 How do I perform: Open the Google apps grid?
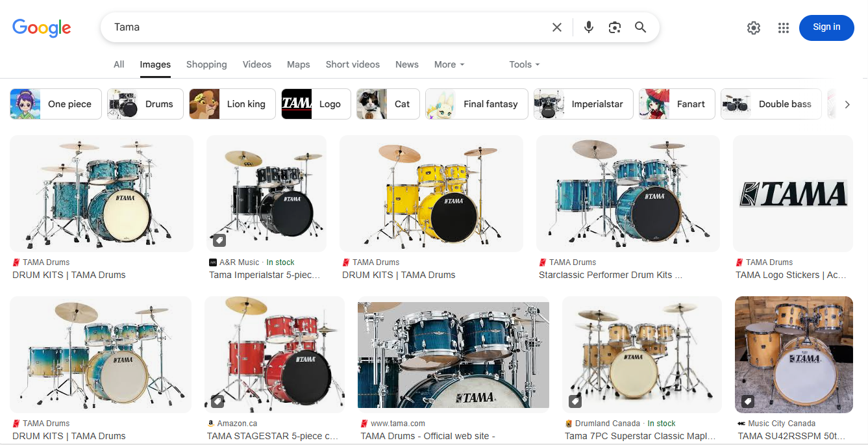pyautogui.click(x=784, y=28)
